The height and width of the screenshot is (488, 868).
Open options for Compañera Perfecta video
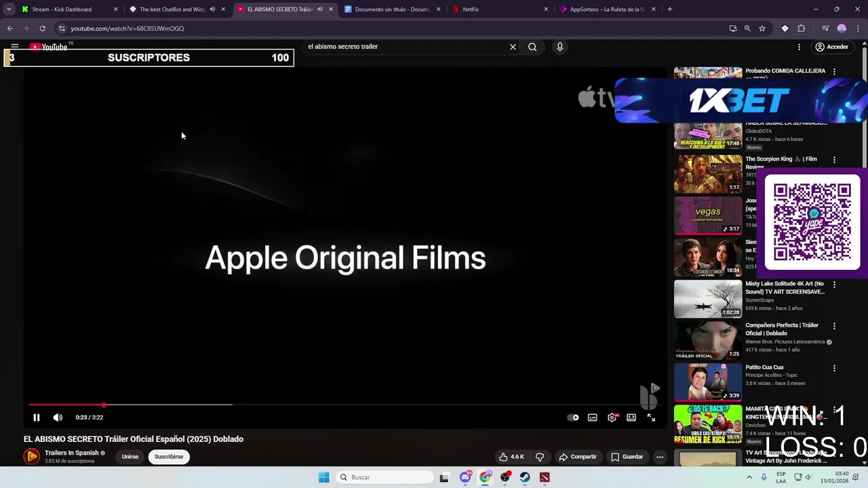point(834,326)
